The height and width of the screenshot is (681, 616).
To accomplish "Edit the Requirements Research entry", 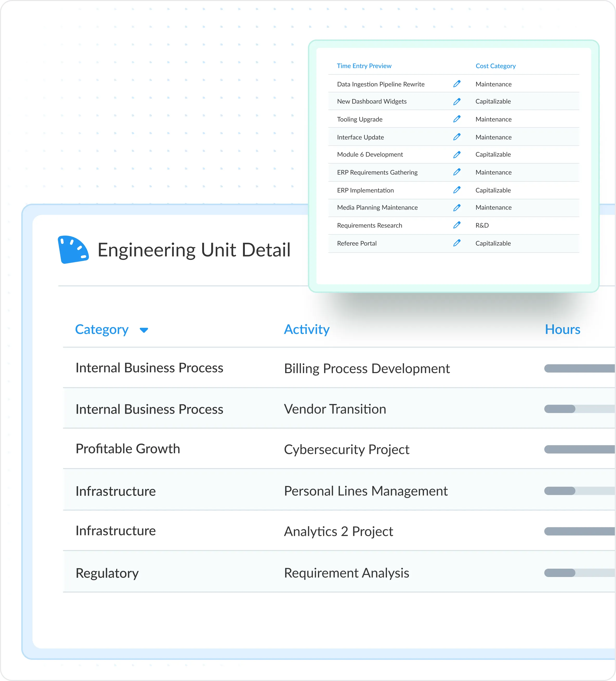I will (457, 225).
